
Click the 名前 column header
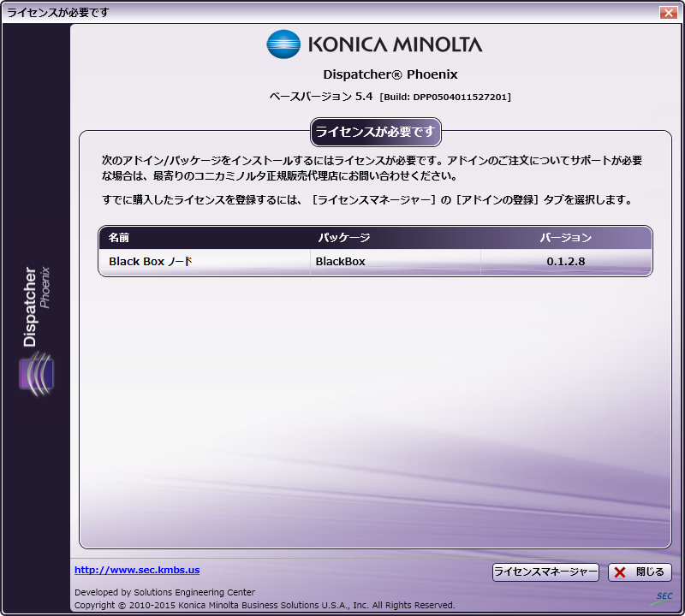click(x=119, y=238)
